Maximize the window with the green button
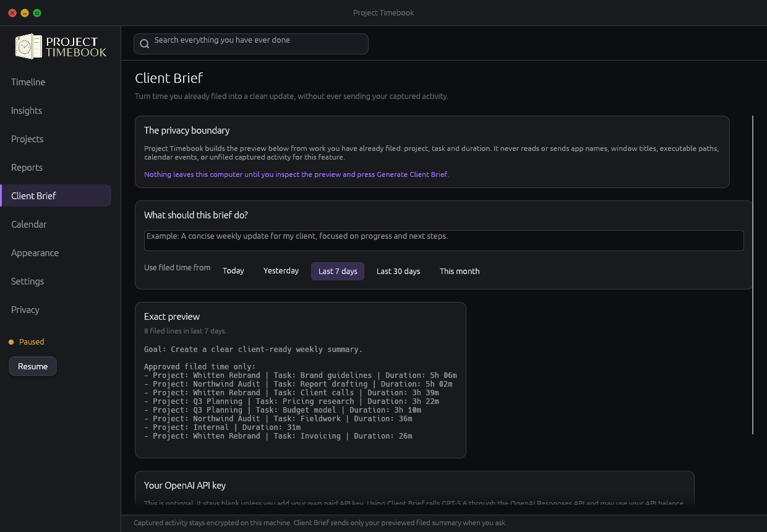 click(37, 13)
